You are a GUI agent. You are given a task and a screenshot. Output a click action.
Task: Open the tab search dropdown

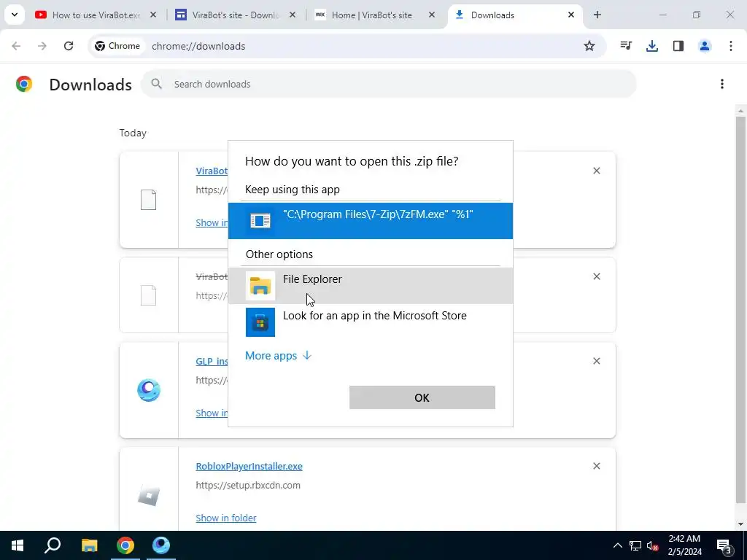[15, 15]
